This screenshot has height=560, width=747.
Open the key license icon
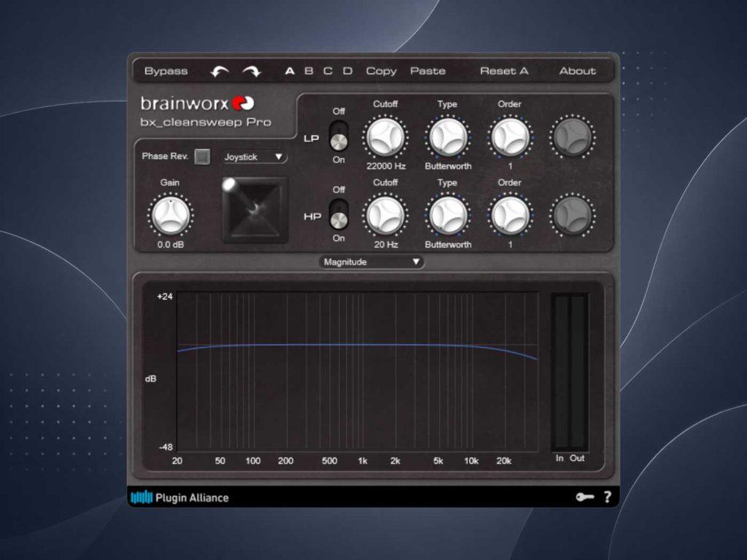pos(584,497)
